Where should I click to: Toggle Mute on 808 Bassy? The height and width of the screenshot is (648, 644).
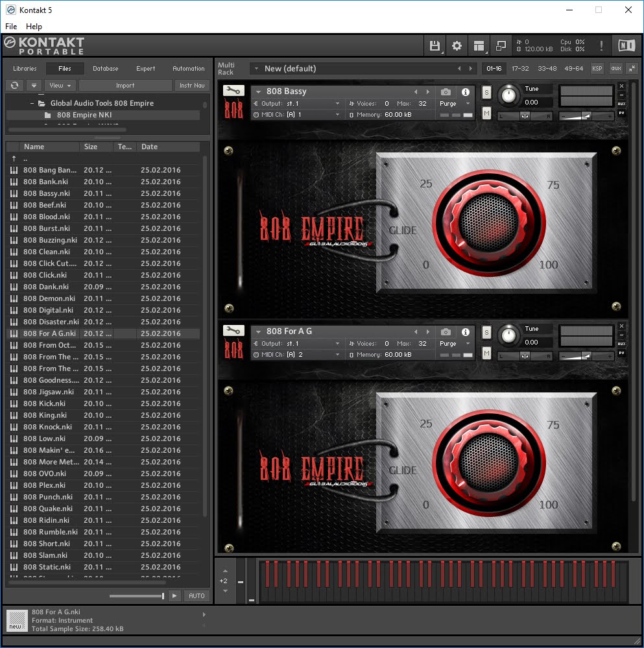tap(486, 113)
